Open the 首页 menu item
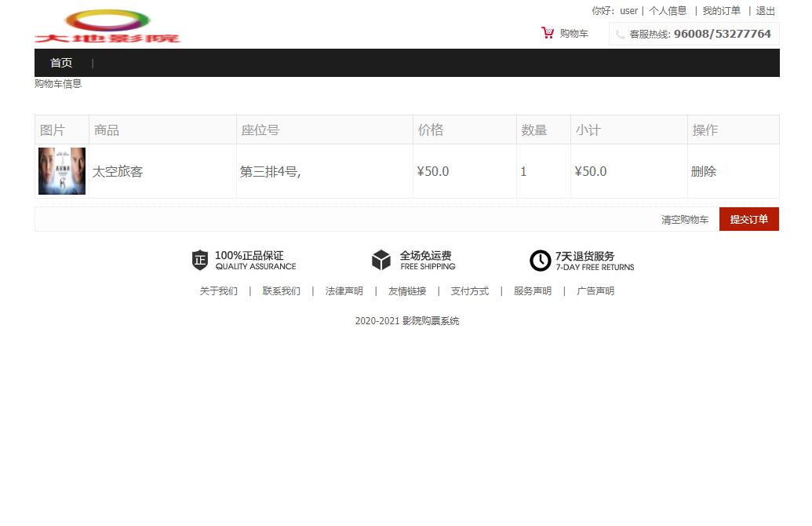812x526 pixels. tap(60, 63)
